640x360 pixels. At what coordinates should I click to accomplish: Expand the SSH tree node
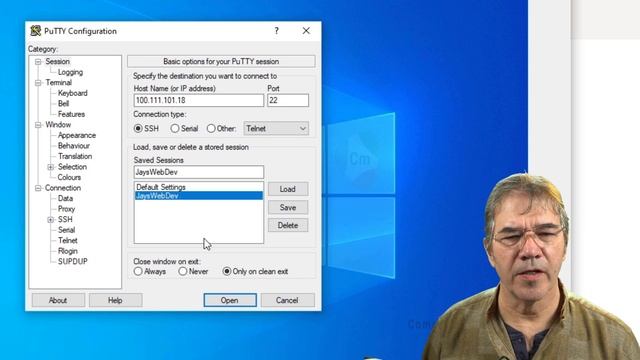pos(51,220)
